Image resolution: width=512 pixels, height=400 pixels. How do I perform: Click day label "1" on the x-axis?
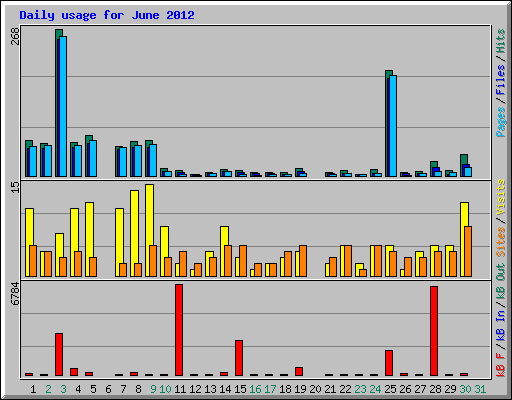click(x=33, y=389)
